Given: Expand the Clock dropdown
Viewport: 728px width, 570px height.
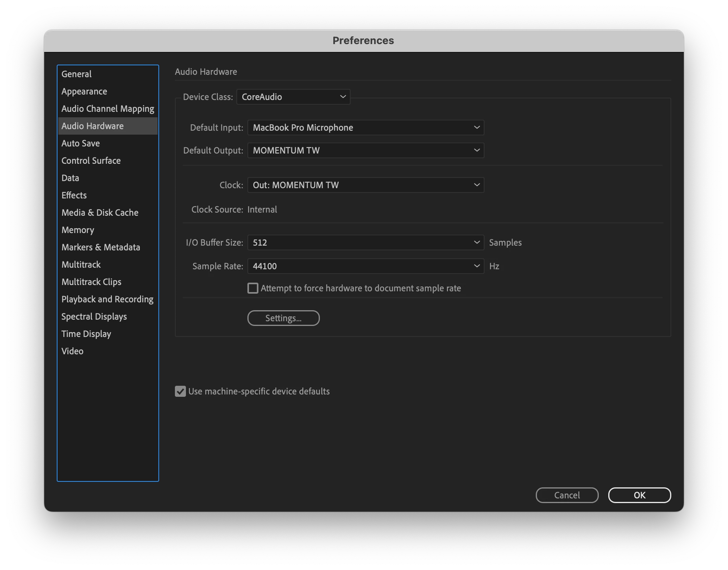Looking at the screenshot, I should (366, 185).
